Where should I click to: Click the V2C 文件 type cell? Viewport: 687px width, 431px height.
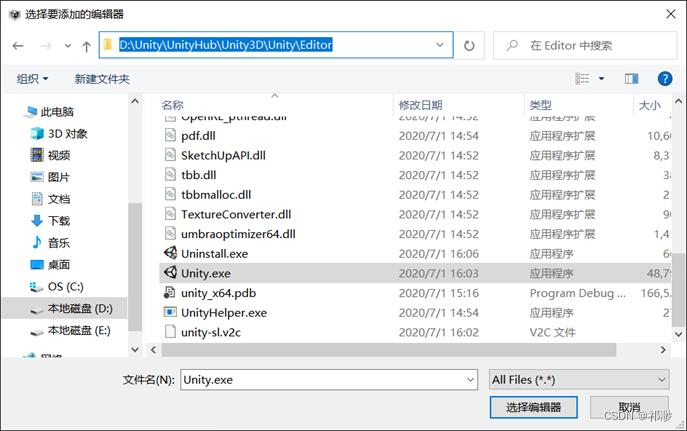(552, 332)
